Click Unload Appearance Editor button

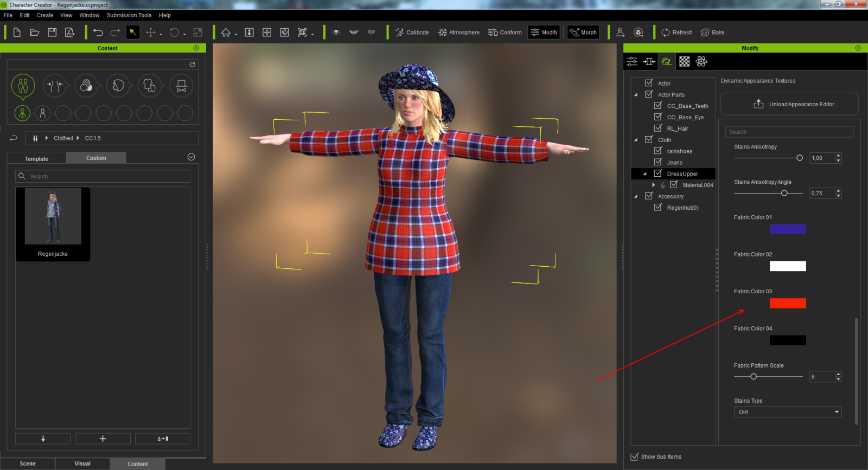click(789, 104)
